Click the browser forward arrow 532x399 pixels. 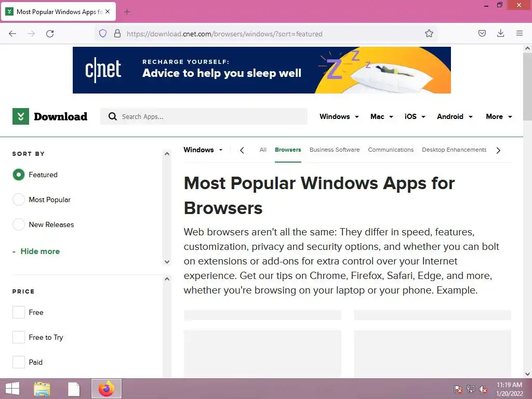[31, 34]
